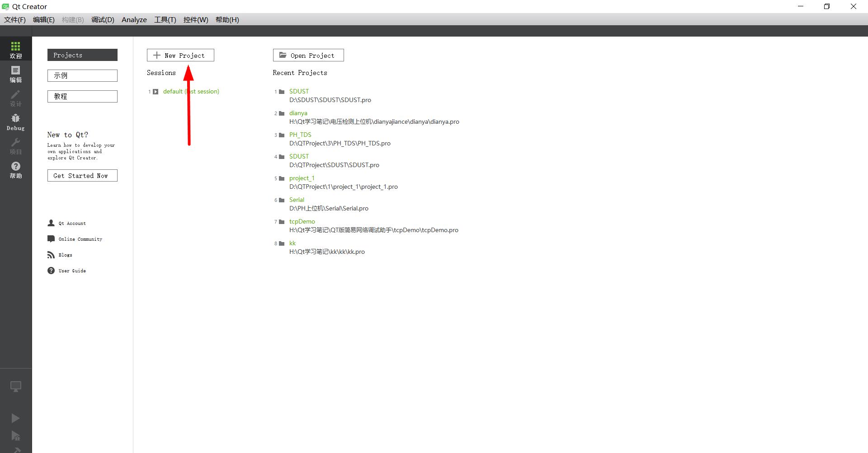Click the Start Debugging run icon
The width and height of the screenshot is (868, 453).
click(x=15, y=436)
